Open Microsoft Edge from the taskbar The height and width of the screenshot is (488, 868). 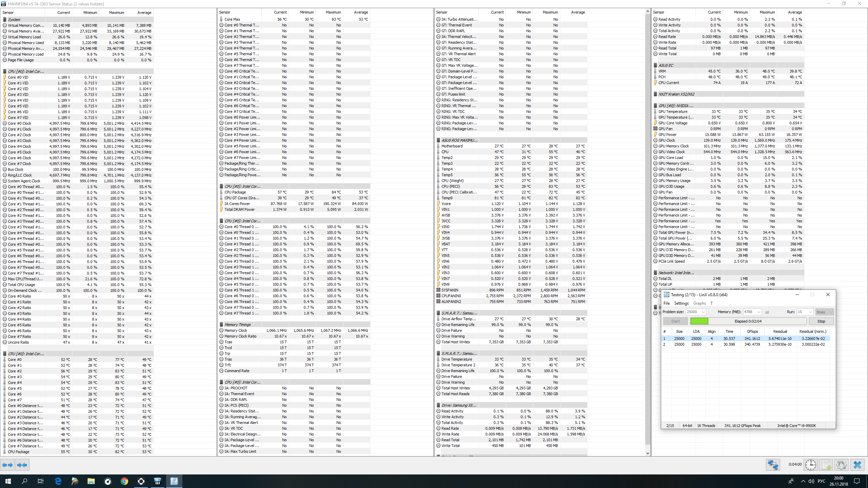pos(58,481)
